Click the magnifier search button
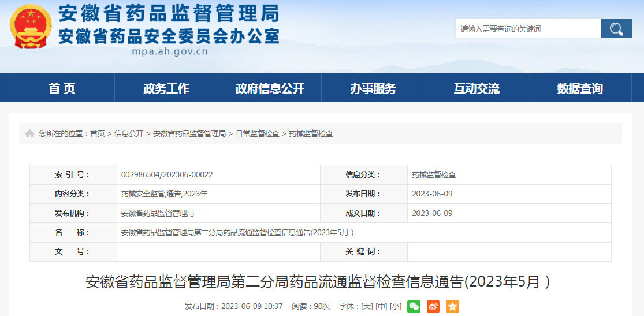This screenshot has height=316, width=644. (616, 29)
